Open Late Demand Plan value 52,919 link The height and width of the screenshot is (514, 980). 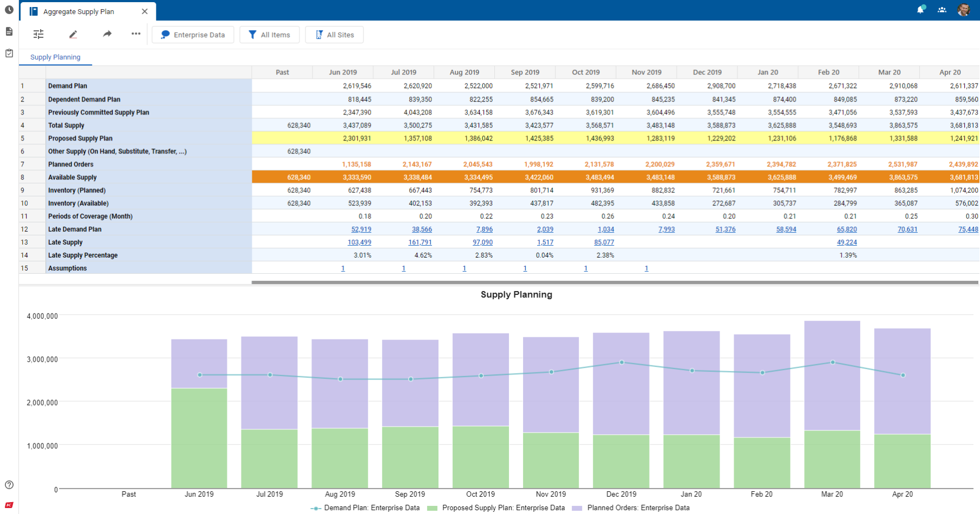[361, 229]
